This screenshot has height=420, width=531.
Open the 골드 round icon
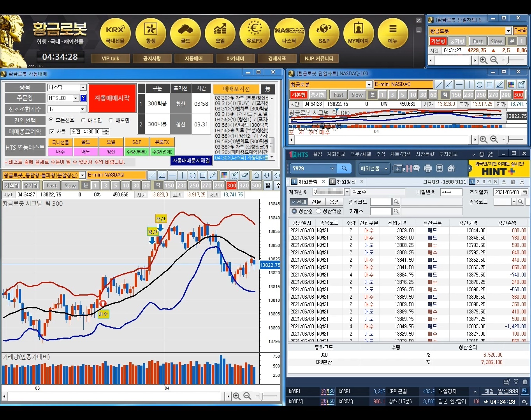coord(185,34)
